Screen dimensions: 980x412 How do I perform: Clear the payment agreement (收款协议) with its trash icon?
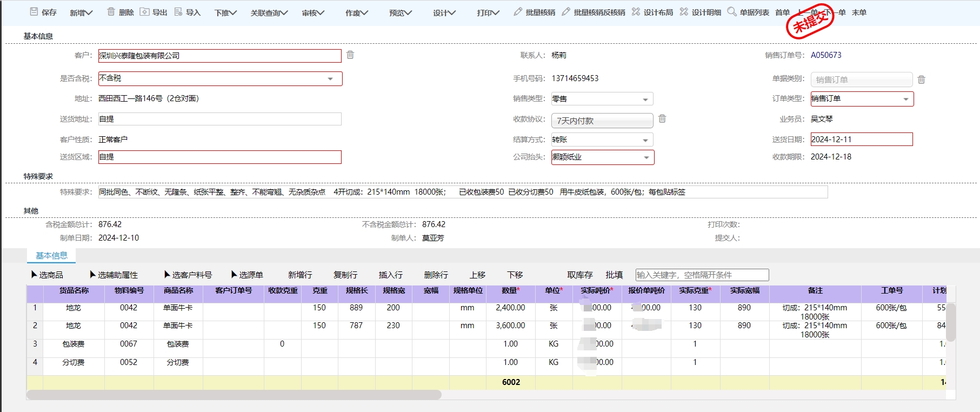[x=662, y=119]
